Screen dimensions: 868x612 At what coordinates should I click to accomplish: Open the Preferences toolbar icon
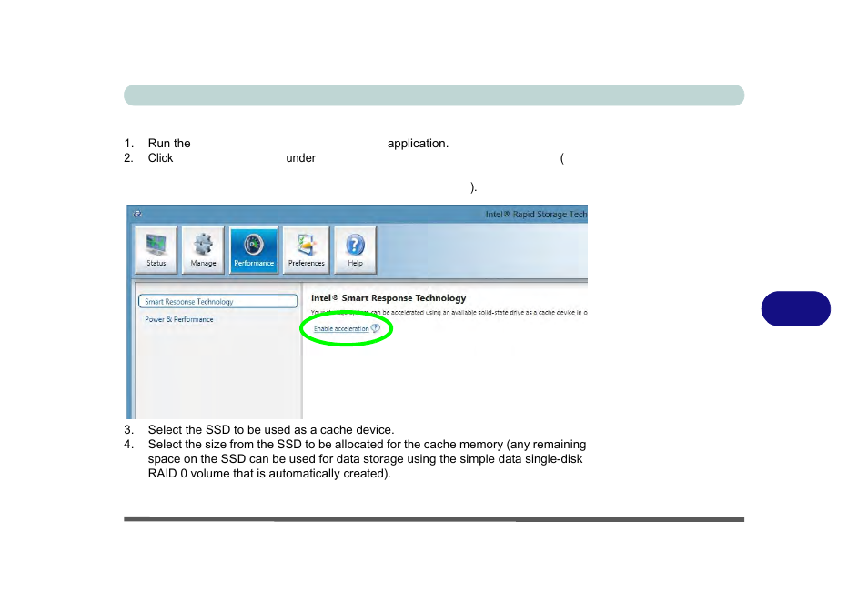[x=306, y=250]
